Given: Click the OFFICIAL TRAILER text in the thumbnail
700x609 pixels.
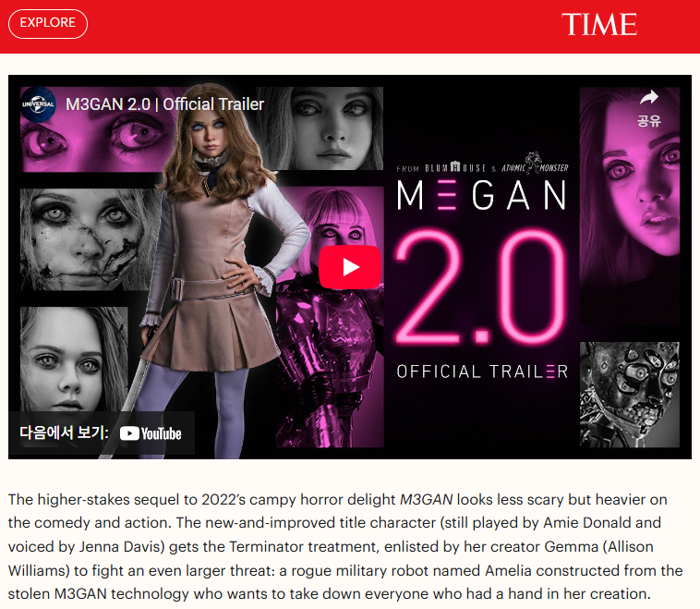Looking at the screenshot, I should click(x=482, y=371).
